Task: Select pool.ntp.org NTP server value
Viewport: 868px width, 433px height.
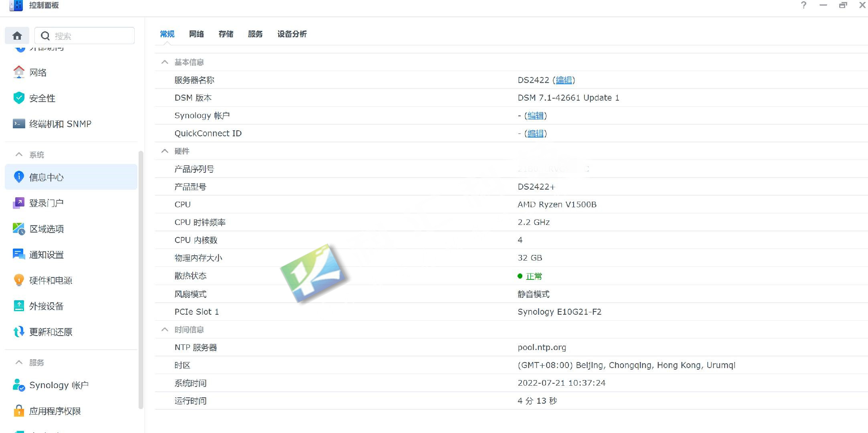Action: click(542, 348)
